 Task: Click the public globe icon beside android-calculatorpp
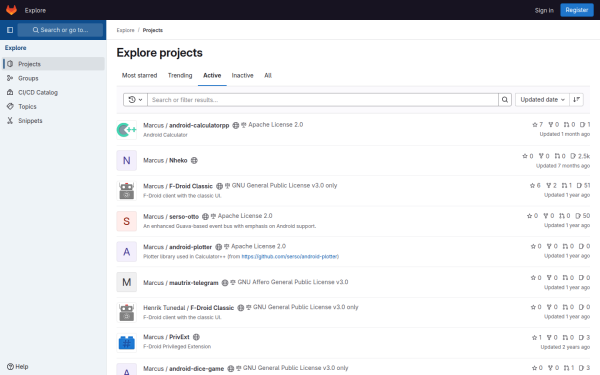coord(236,125)
